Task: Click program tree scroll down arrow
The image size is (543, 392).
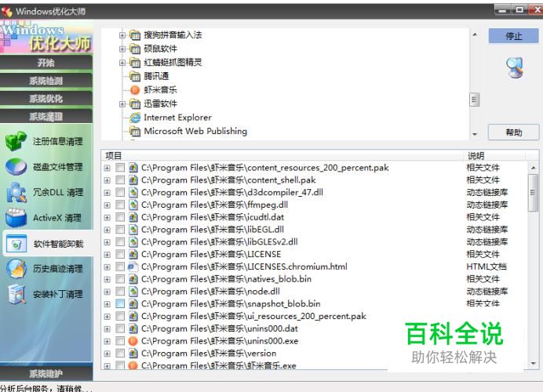Action: pyautogui.click(x=475, y=134)
